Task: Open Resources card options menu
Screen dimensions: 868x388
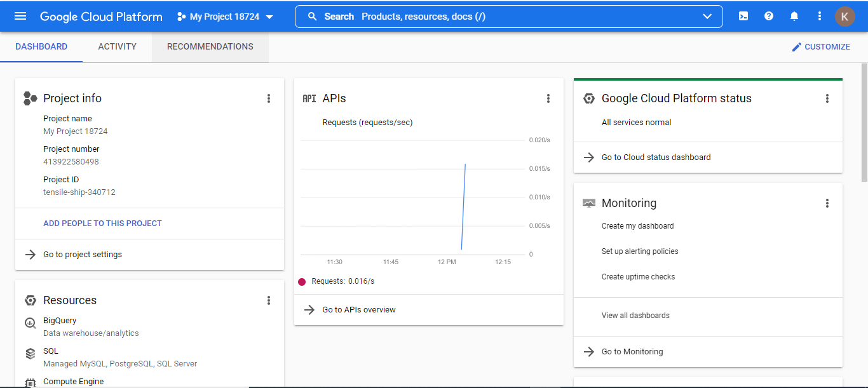Action: tap(269, 300)
